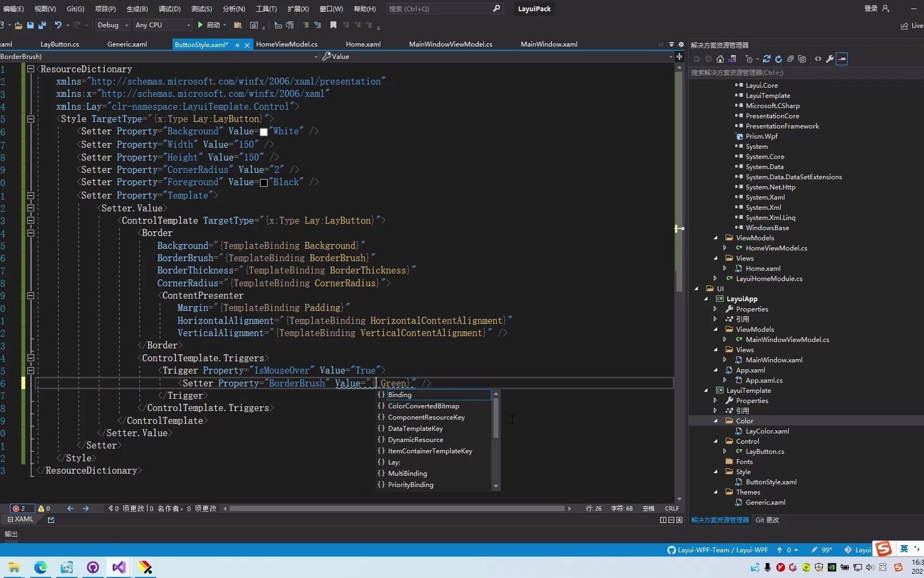The width and height of the screenshot is (924, 578).
Task: Collapse the ViewModels folder under LayuiApp
Action: coord(715,329)
